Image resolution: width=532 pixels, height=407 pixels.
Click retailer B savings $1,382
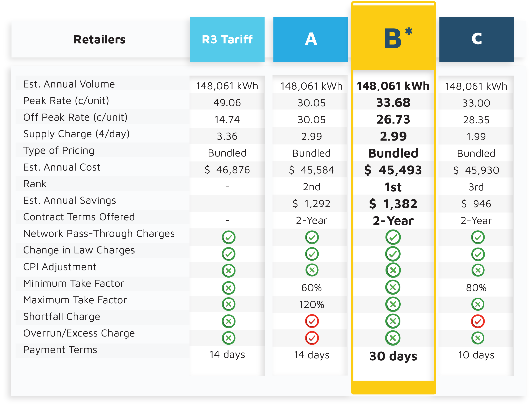pos(393,204)
